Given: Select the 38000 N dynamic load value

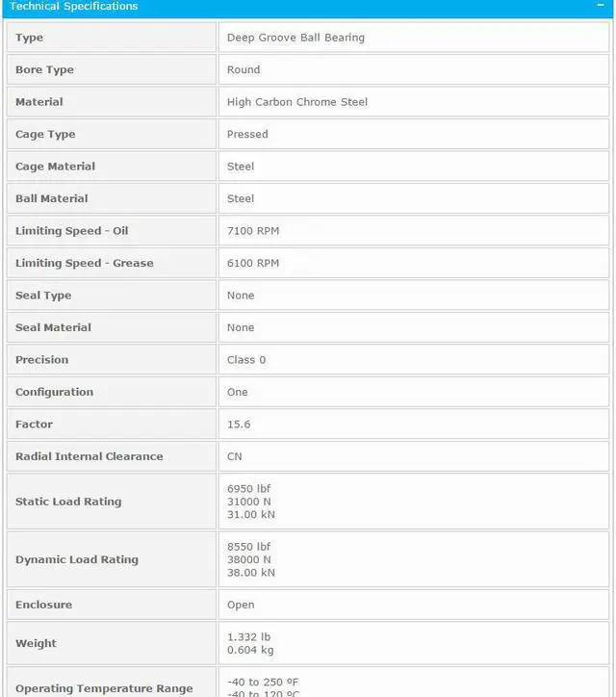Looking at the screenshot, I should point(249,559).
